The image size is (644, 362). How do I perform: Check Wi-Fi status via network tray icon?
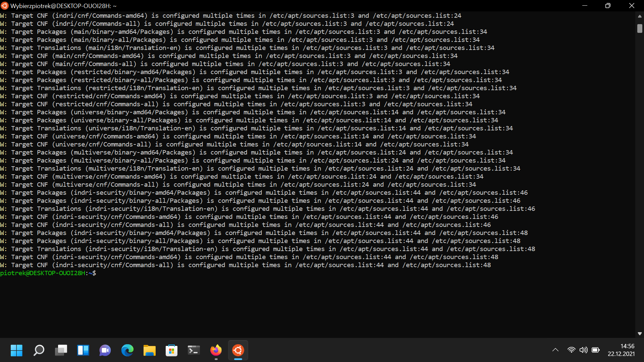coord(572,350)
